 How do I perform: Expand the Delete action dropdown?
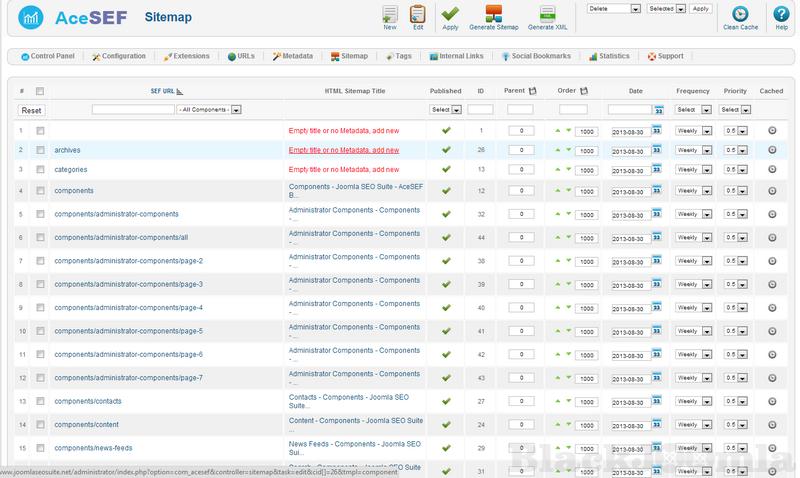(614, 8)
